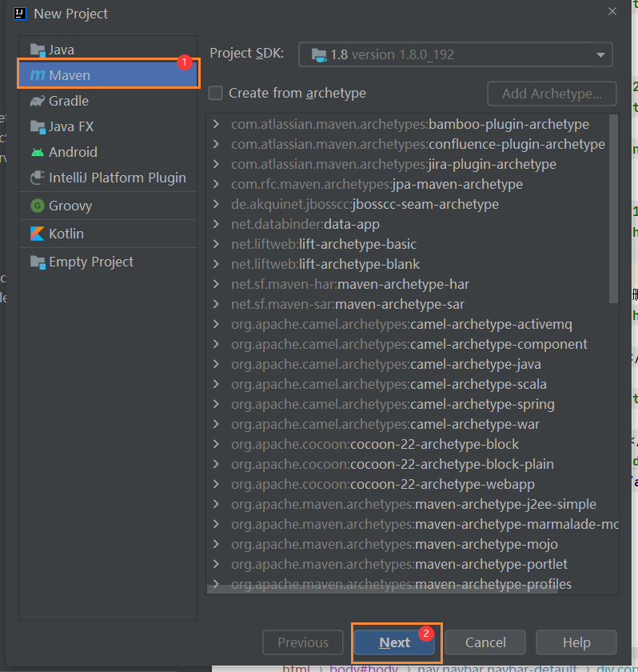Select maven-archetype-profiles text row

coord(401,585)
